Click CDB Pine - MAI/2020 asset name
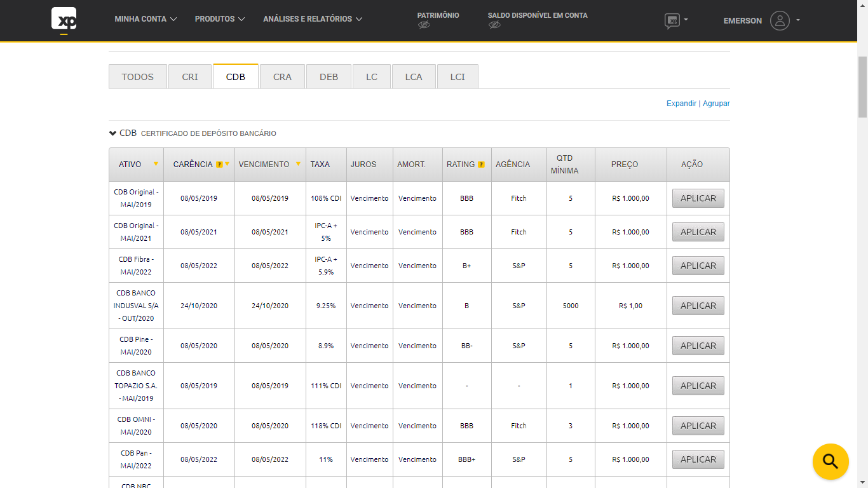This screenshot has width=868, height=488. (x=136, y=346)
